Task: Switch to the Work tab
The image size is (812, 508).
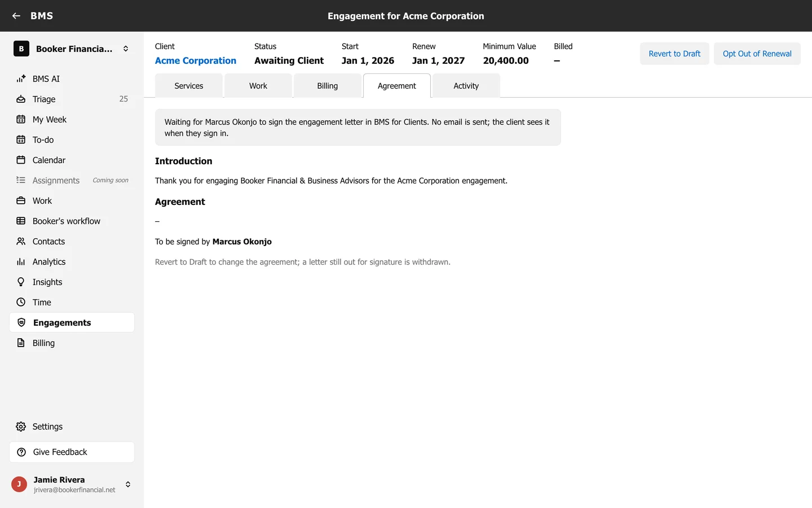Action: [x=258, y=86]
